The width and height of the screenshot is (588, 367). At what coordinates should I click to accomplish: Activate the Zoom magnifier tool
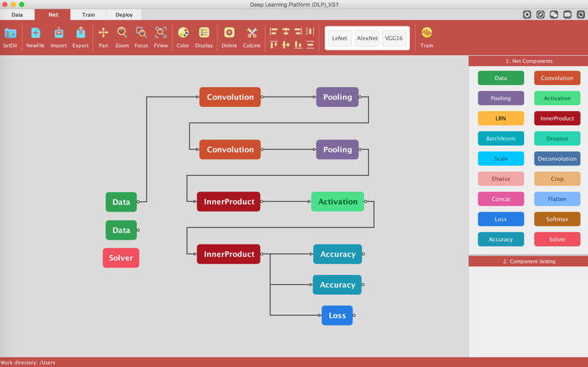click(x=122, y=33)
